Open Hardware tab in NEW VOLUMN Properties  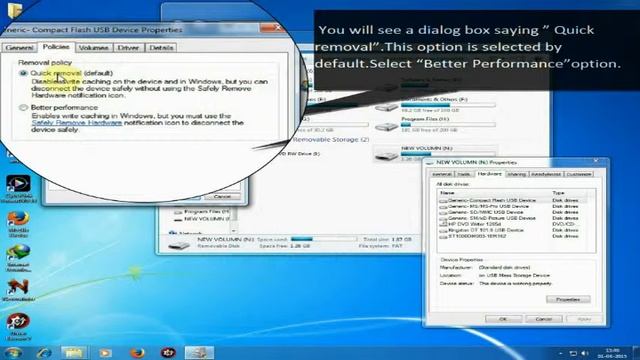(x=489, y=174)
